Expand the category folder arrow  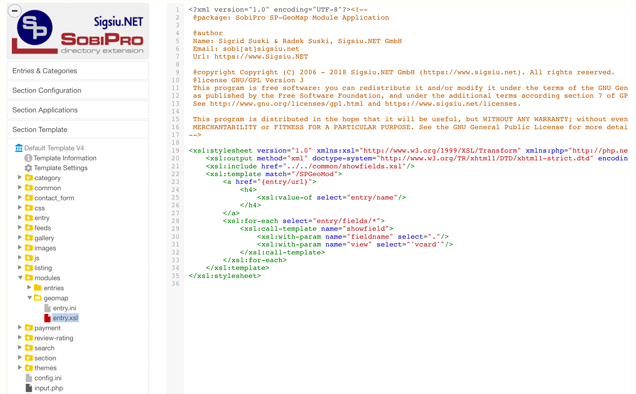[x=19, y=177]
